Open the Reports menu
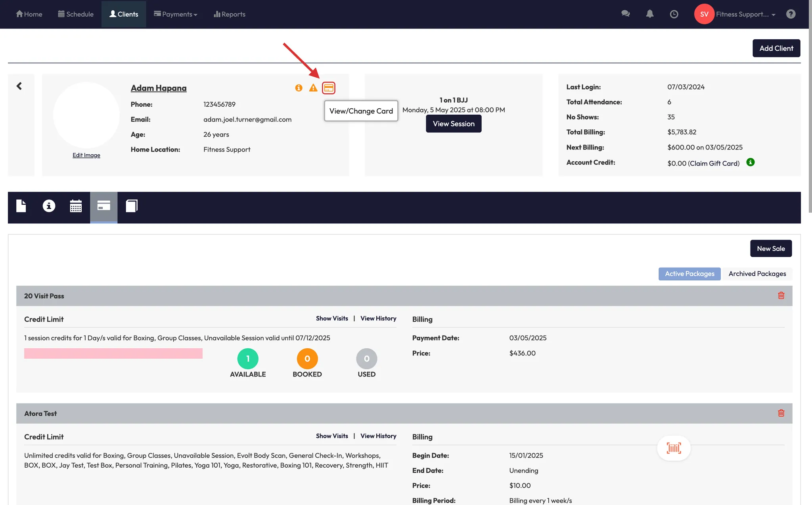This screenshot has width=812, height=505. [x=230, y=14]
